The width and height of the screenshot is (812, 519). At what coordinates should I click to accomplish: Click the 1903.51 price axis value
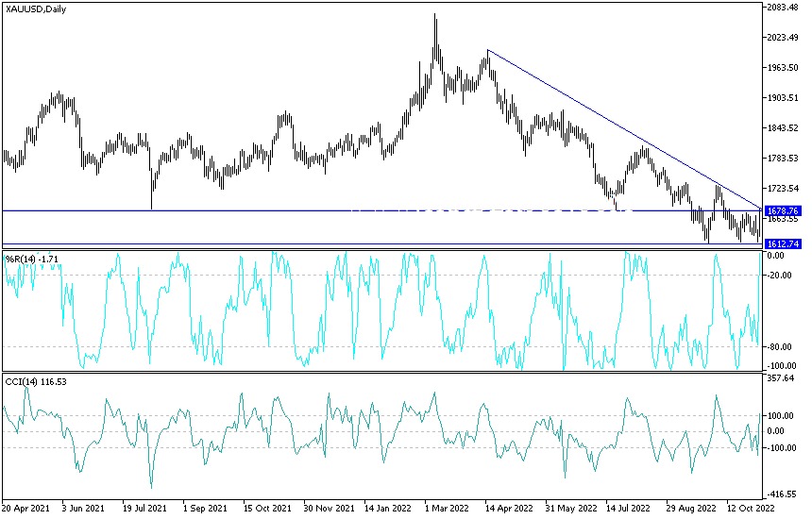coord(783,98)
